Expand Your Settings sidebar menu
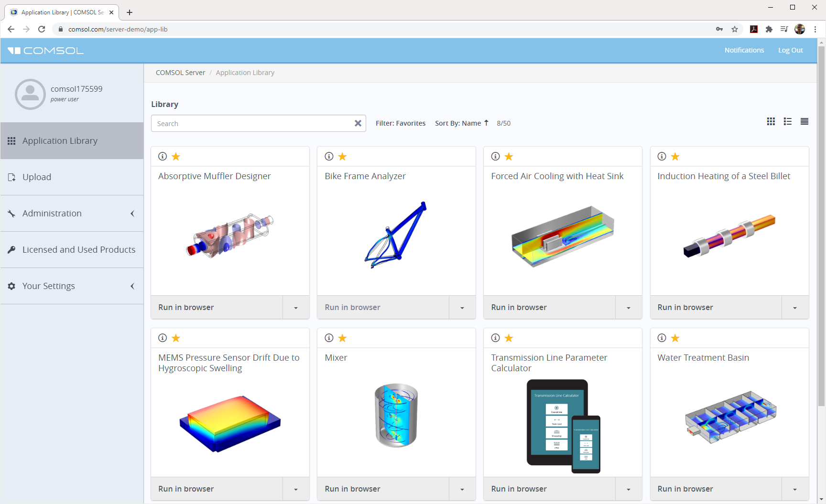Viewport: 826px width, 504px height. 72,286
